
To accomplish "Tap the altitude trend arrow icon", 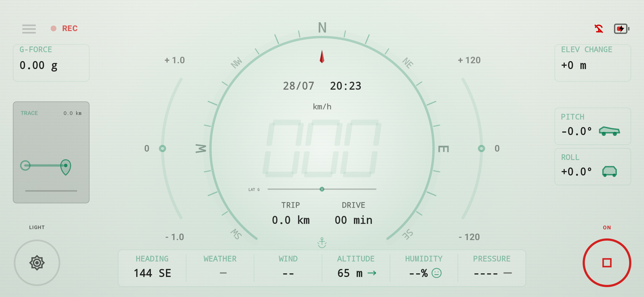I will pos(372,273).
